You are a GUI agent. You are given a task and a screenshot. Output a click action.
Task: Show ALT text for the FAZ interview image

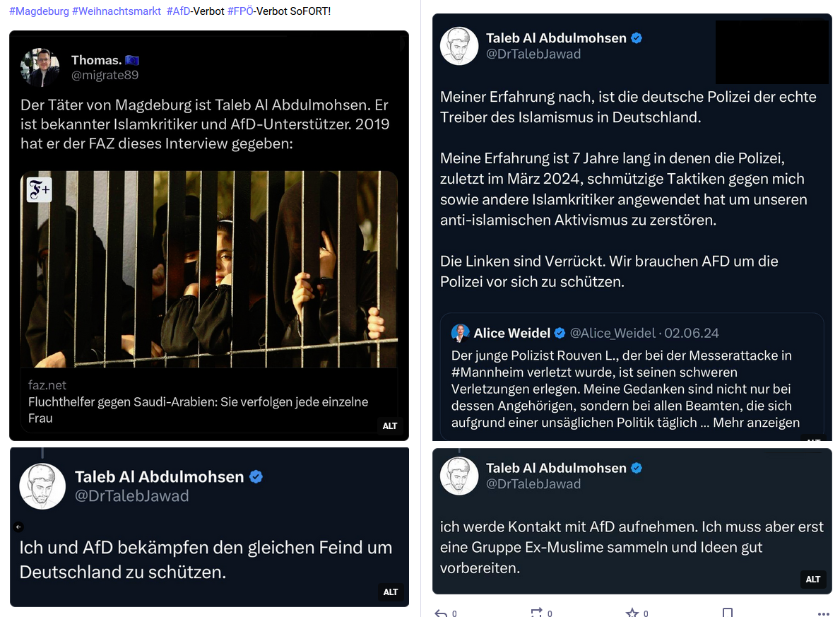pyautogui.click(x=390, y=425)
